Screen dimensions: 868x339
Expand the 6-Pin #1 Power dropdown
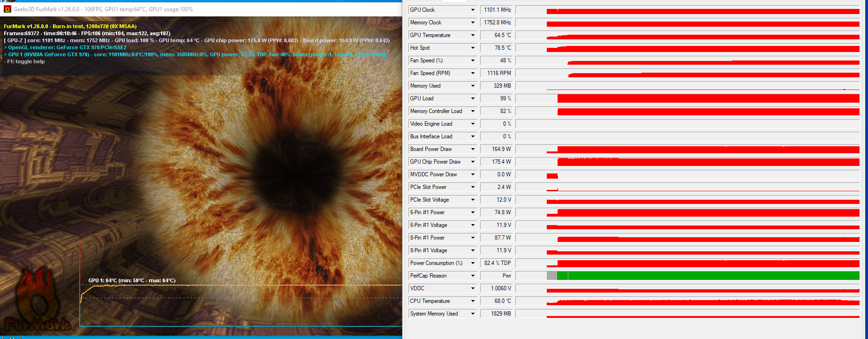point(473,212)
